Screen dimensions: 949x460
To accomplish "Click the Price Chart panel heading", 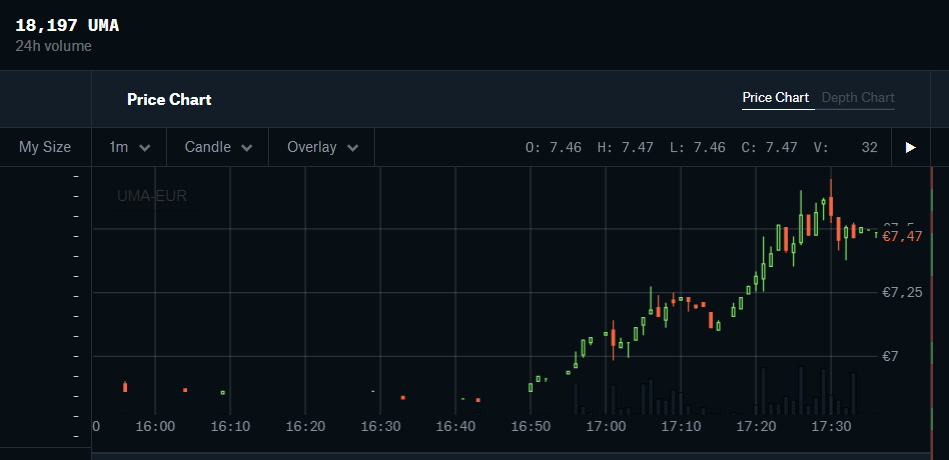I will [x=169, y=99].
